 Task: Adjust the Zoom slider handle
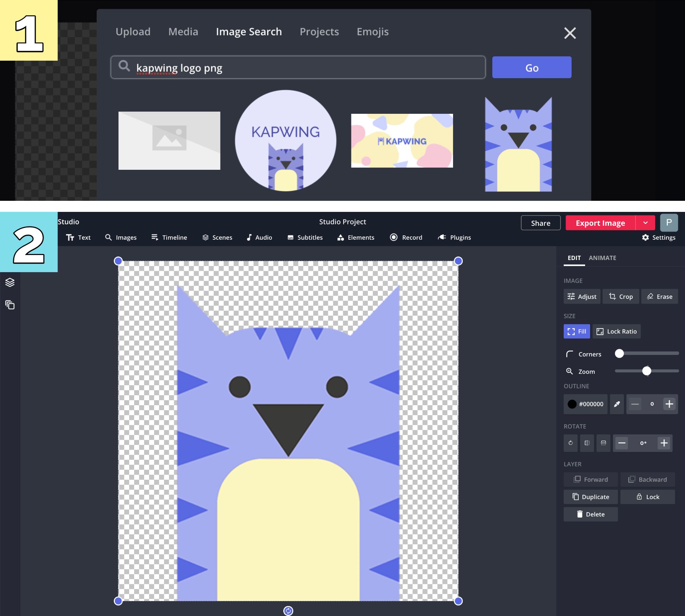point(646,371)
